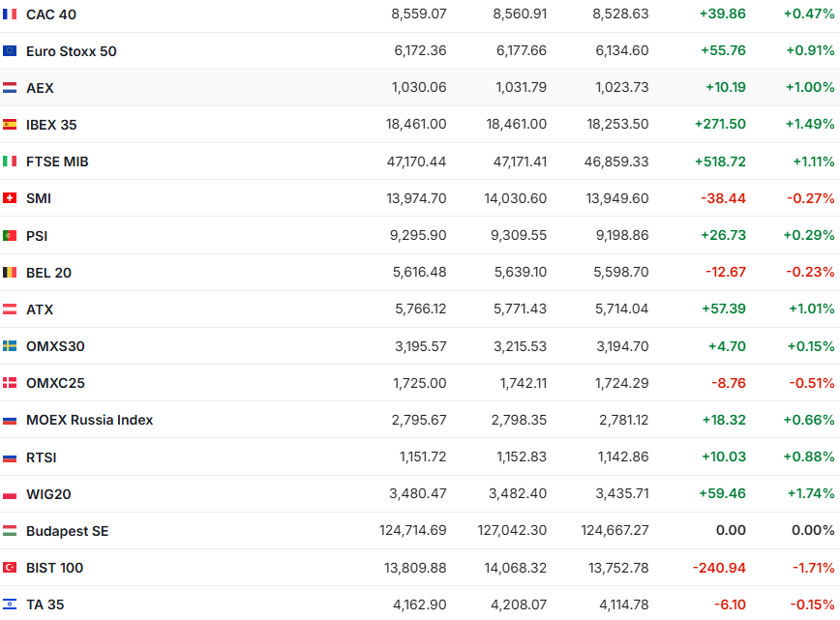Click the OMXC25 last price 1,725.00
The image size is (840, 620).
click(x=419, y=383)
